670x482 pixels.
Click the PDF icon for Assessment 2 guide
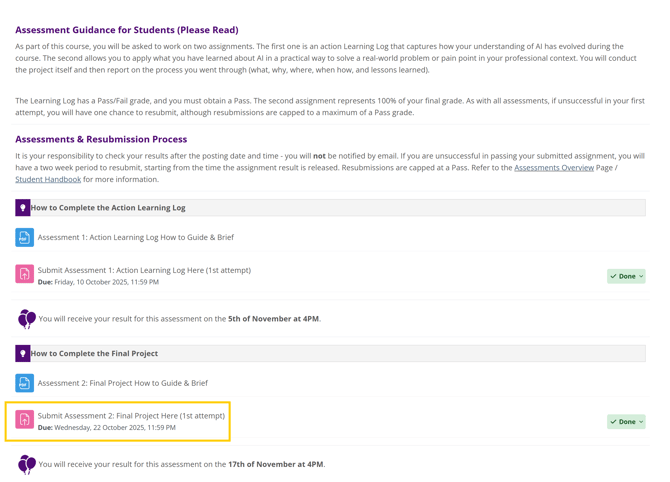pyautogui.click(x=24, y=383)
